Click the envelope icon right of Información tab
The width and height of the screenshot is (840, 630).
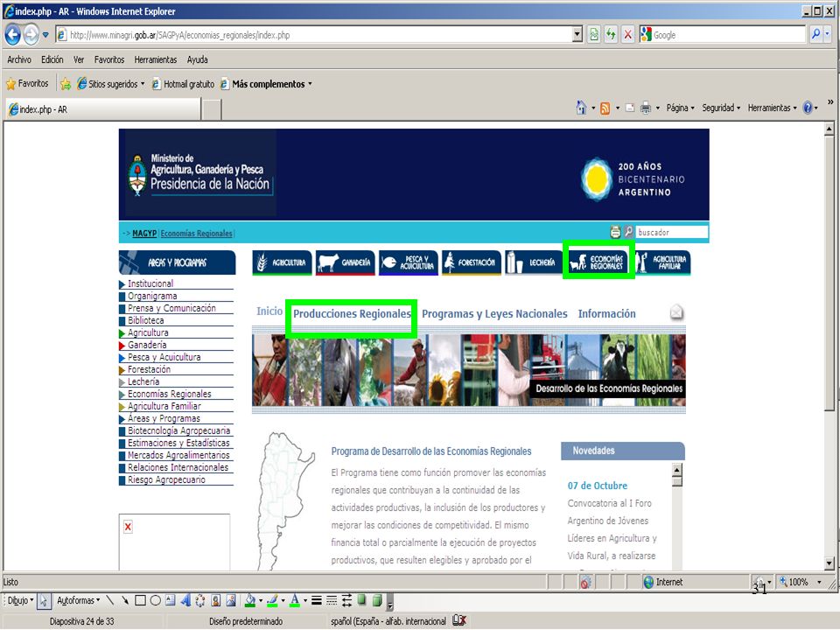pos(676,311)
